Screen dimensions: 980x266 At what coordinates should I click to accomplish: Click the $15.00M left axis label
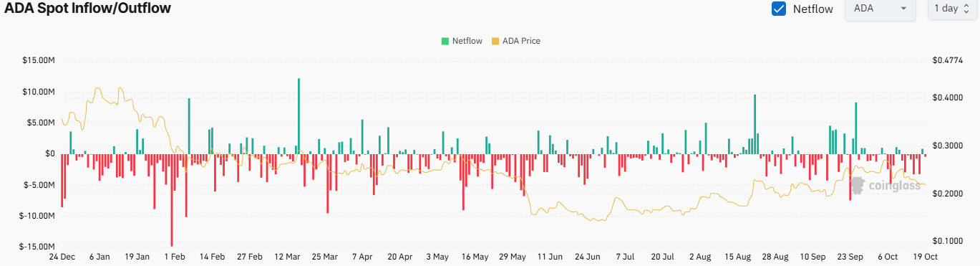point(39,61)
